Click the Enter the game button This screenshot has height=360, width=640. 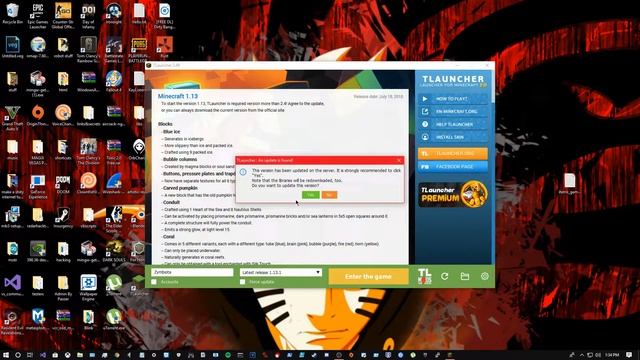(368, 276)
